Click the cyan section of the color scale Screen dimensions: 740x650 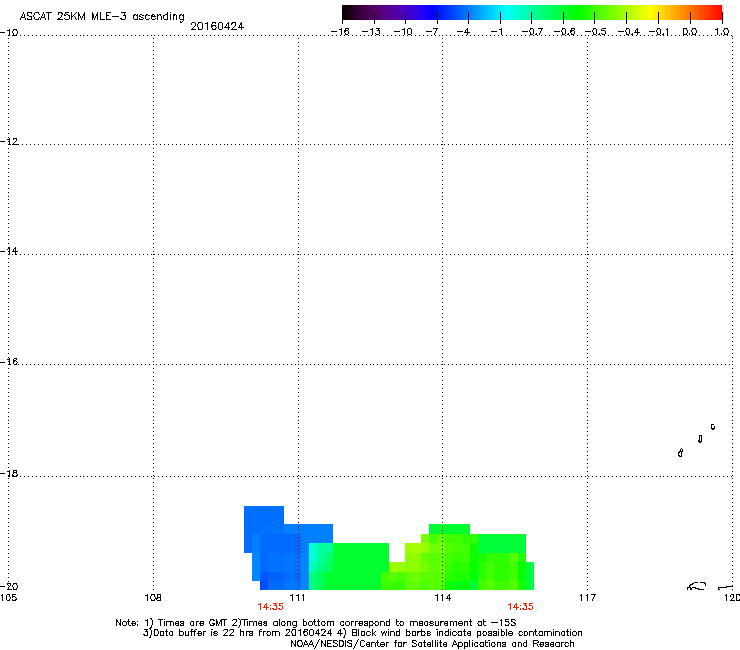coord(507,13)
